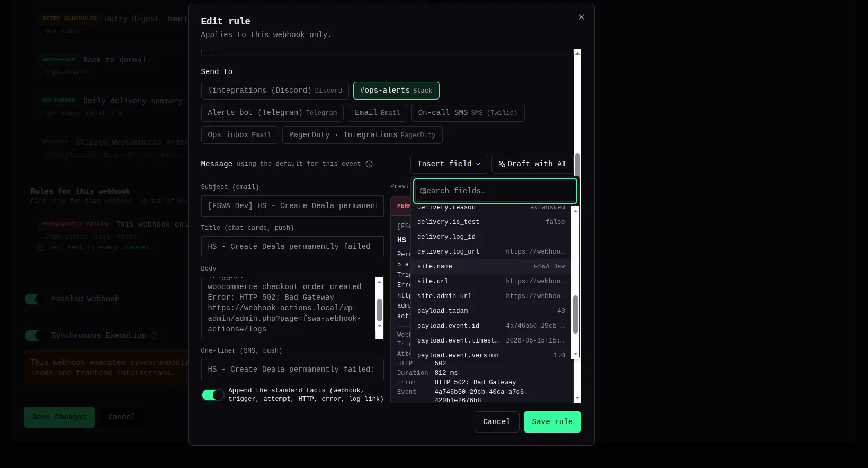
Task: Click the sparkle icon on Draft with AI
Action: pos(502,164)
